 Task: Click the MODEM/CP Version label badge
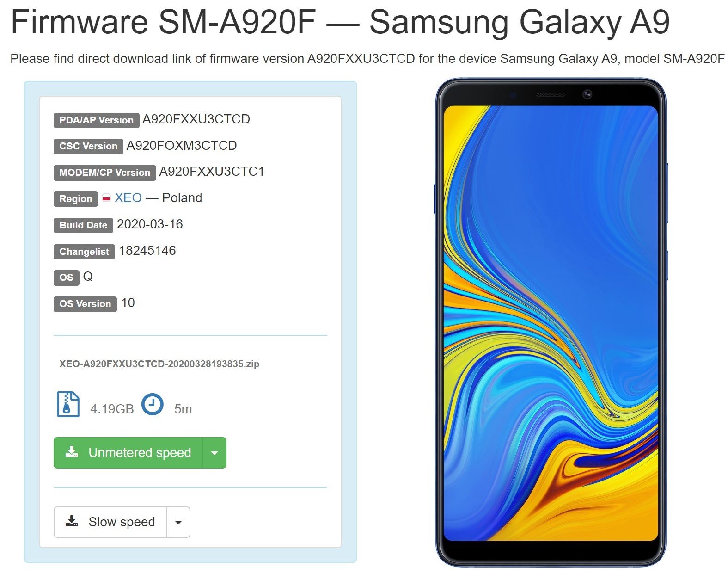pos(105,173)
